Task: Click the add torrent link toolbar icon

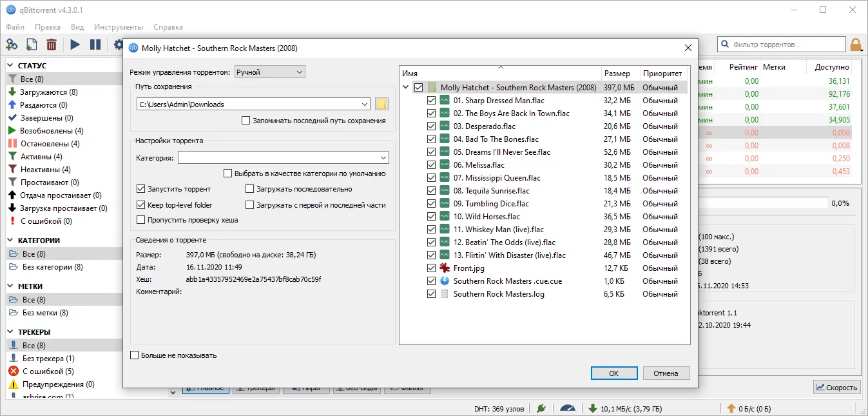Action: pyautogui.click(x=12, y=45)
